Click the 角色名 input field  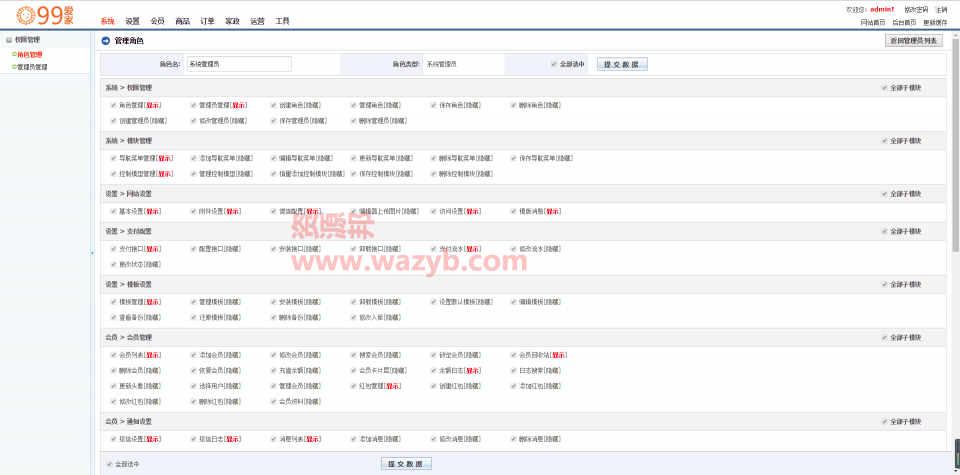[239, 64]
